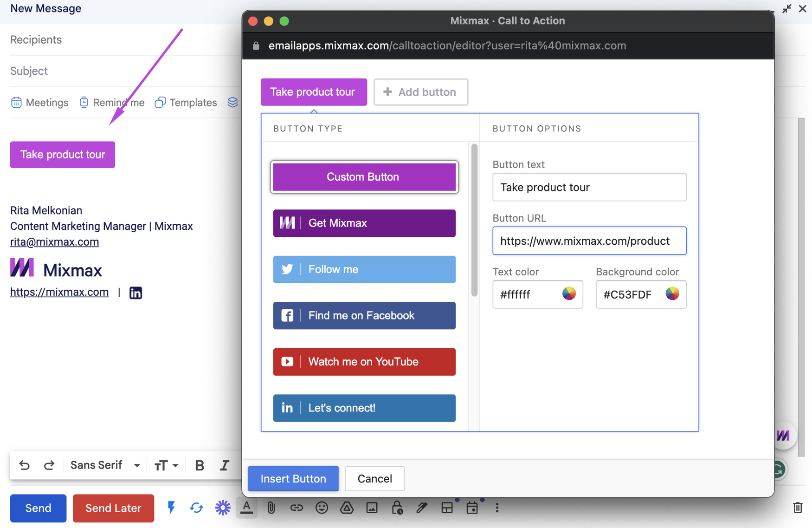This screenshot has width=812, height=528.
Task: Select the Custom Button type
Action: (364, 177)
